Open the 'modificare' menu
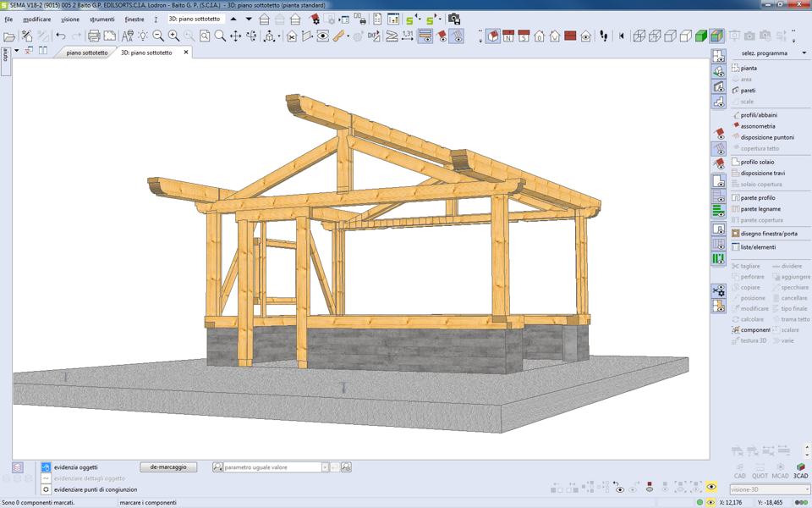Image resolution: width=812 pixels, height=508 pixels. tap(36, 19)
